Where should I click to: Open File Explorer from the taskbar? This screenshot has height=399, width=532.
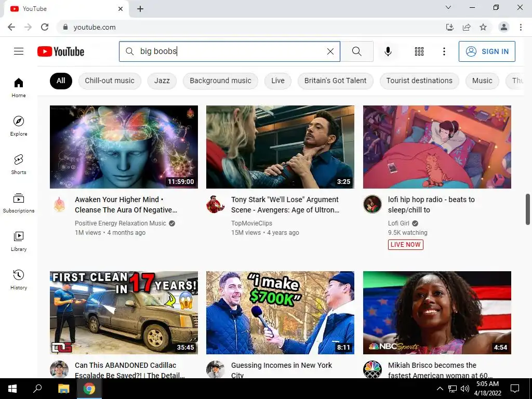point(63,389)
